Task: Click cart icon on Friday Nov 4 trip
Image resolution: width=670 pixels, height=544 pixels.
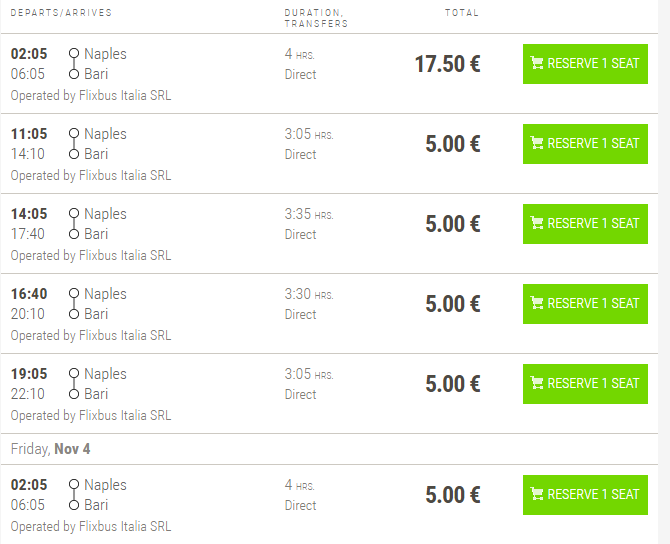Action: [537, 494]
